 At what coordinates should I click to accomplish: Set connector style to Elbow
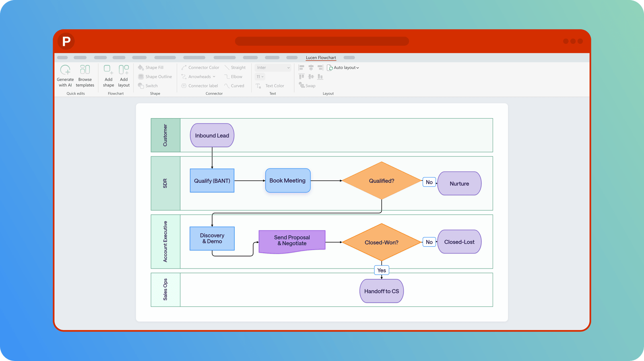pos(233,76)
